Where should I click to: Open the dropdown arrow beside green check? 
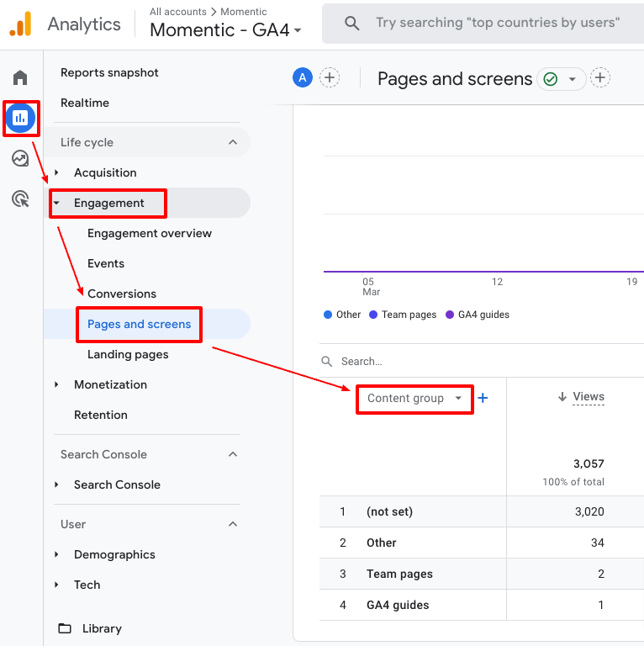(572, 79)
